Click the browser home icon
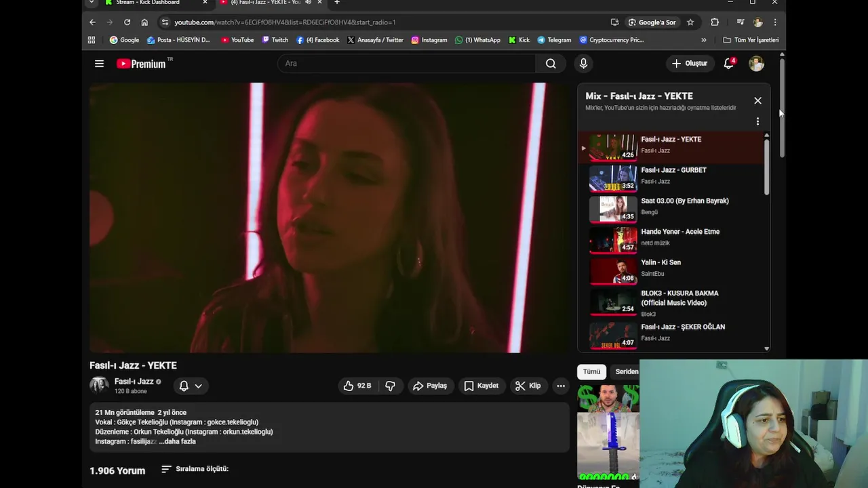Screen dimensions: 868x488 coord(144,22)
